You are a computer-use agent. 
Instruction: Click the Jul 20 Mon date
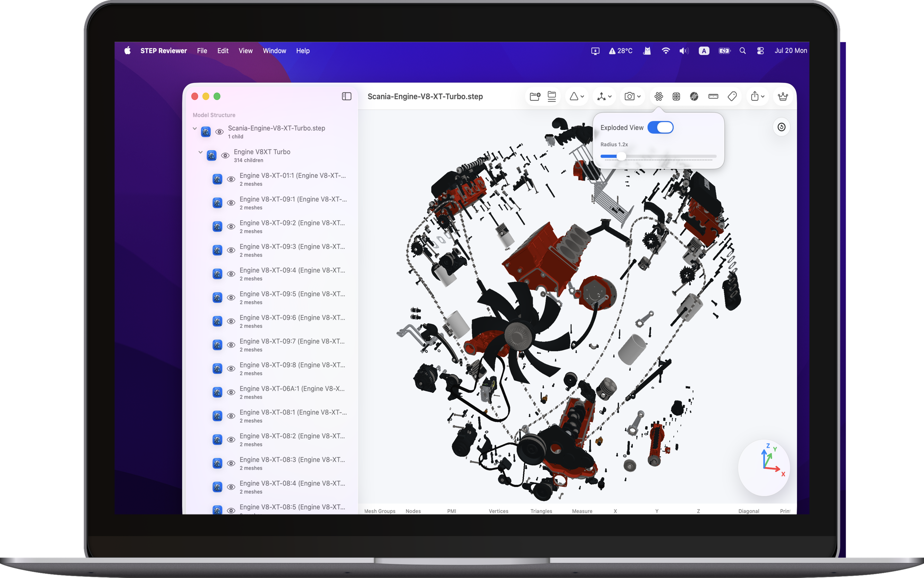(791, 51)
